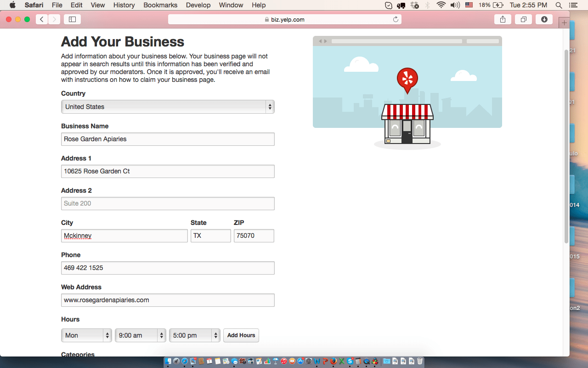Click the State field containing TX

point(211,236)
